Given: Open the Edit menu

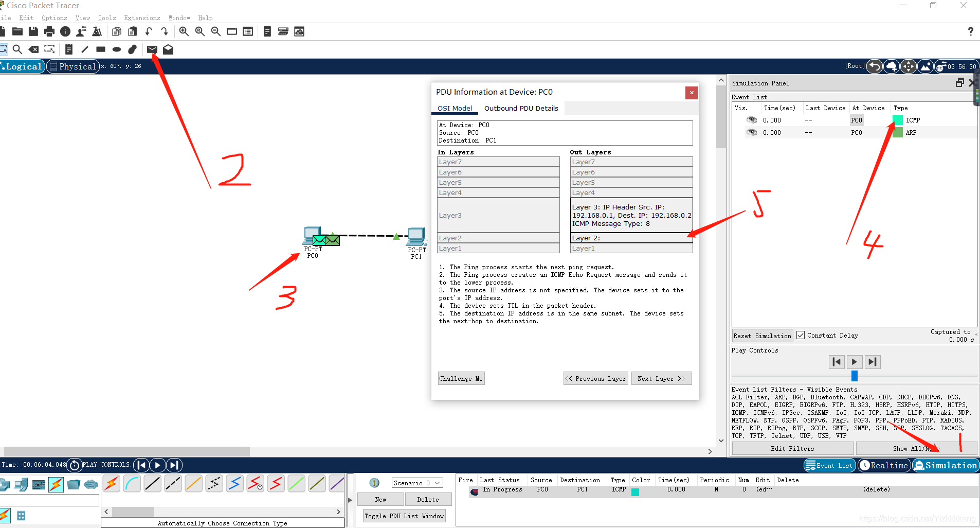Looking at the screenshot, I should 26,18.
